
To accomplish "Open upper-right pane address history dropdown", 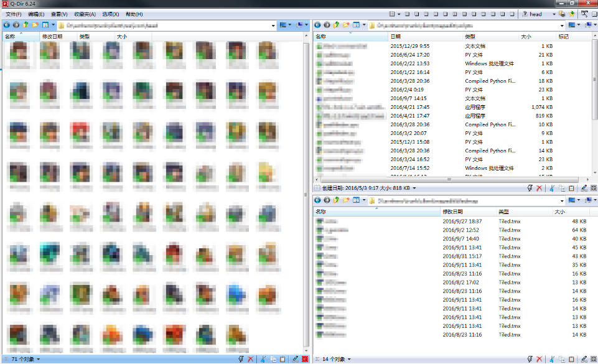I will tap(562, 26).
